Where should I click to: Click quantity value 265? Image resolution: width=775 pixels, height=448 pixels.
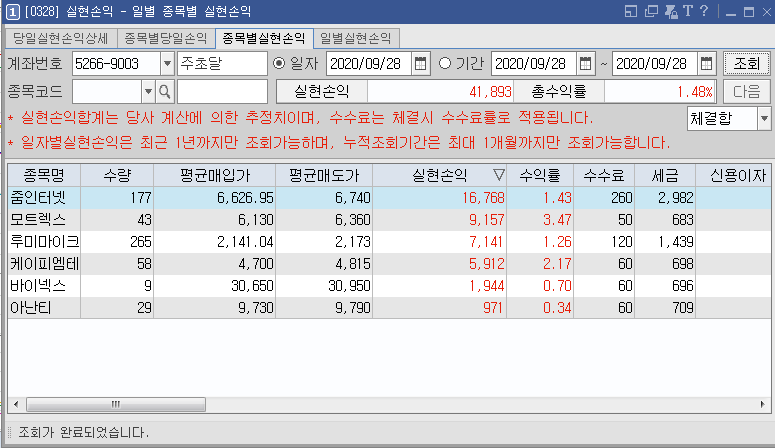click(x=141, y=242)
